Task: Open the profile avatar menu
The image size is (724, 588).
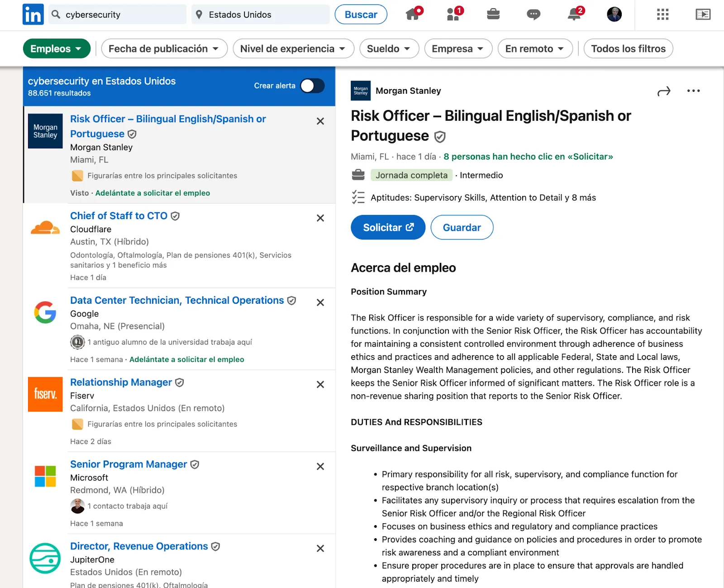Action: 614,14
